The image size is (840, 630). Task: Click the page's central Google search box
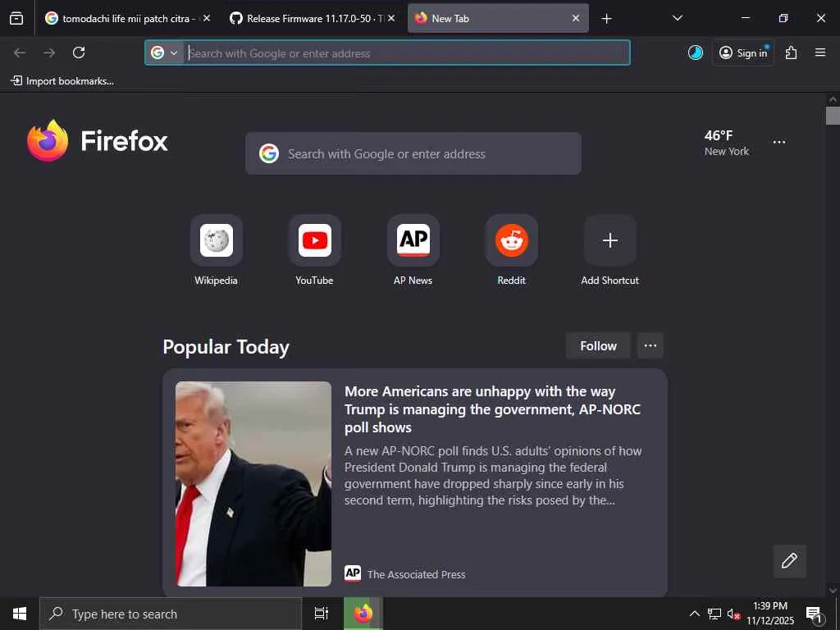(x=413, y=153)
